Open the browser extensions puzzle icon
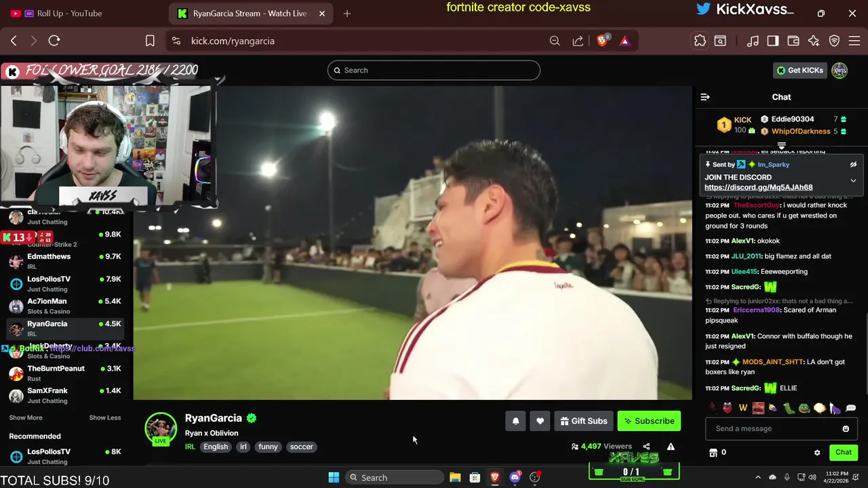The height and width of the screenshot is (488, 868). 700,41
